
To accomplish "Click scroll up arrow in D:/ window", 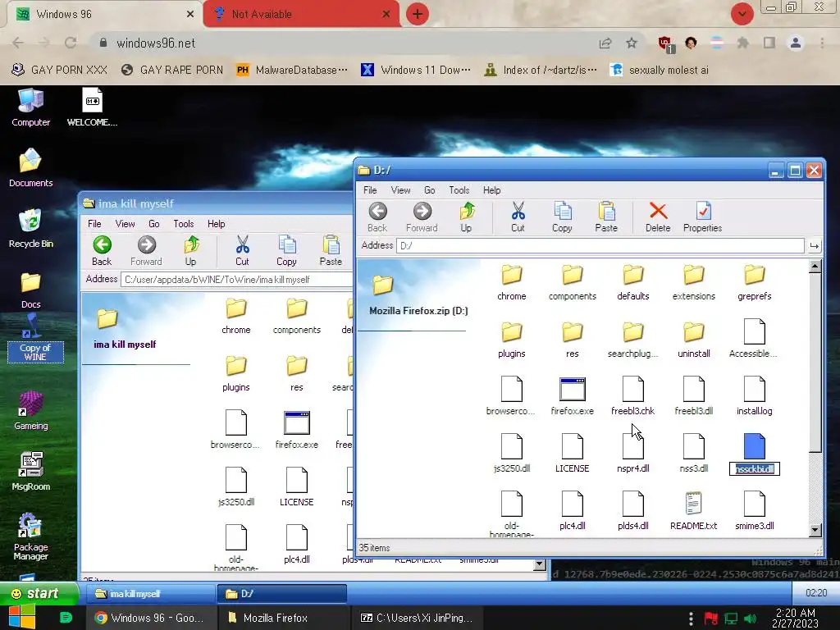I will point(815,267).
